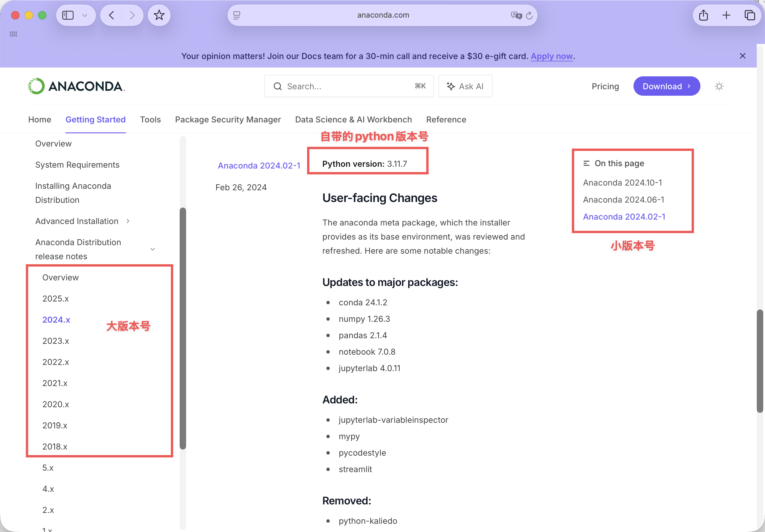Select the Getting Started tab
The width and height of the screenshot is (765, 532).
(95, 120)
